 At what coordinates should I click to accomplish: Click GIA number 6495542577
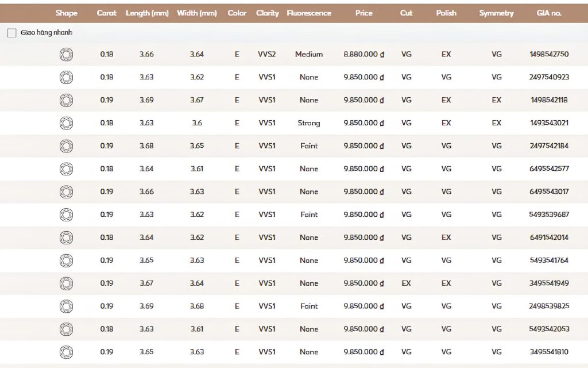[x=549, y=168]
